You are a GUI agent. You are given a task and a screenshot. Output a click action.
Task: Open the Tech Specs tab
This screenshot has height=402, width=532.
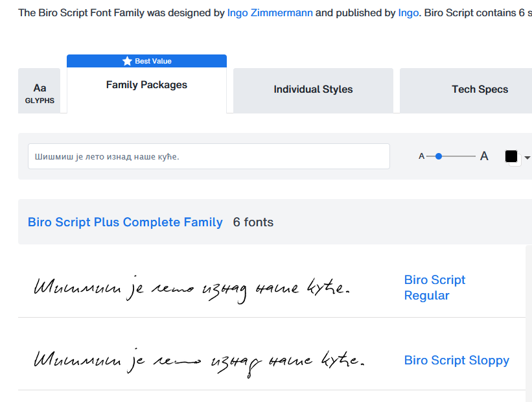click(480, 91)
